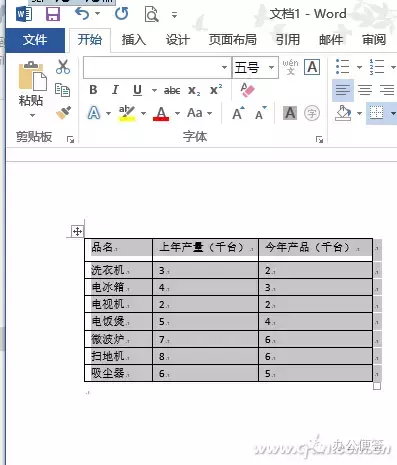Align text right
The image size is (397, 465).
click(x=387, y=90)
